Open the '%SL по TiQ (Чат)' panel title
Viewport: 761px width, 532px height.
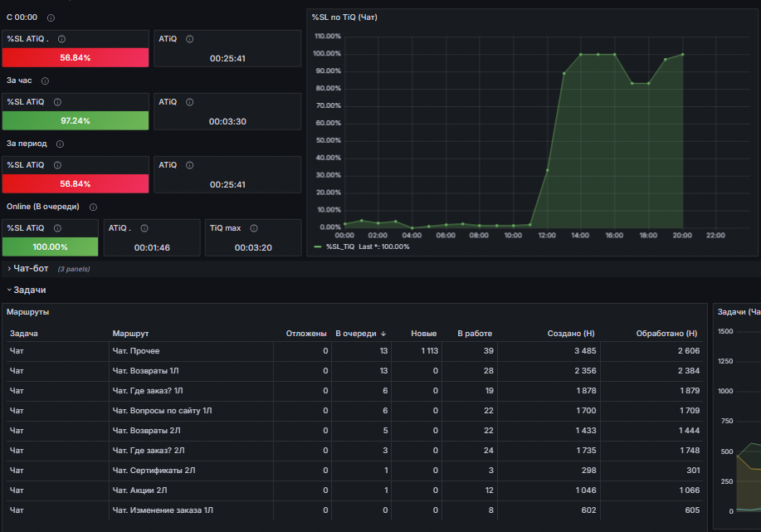click(x=344, y=17)
